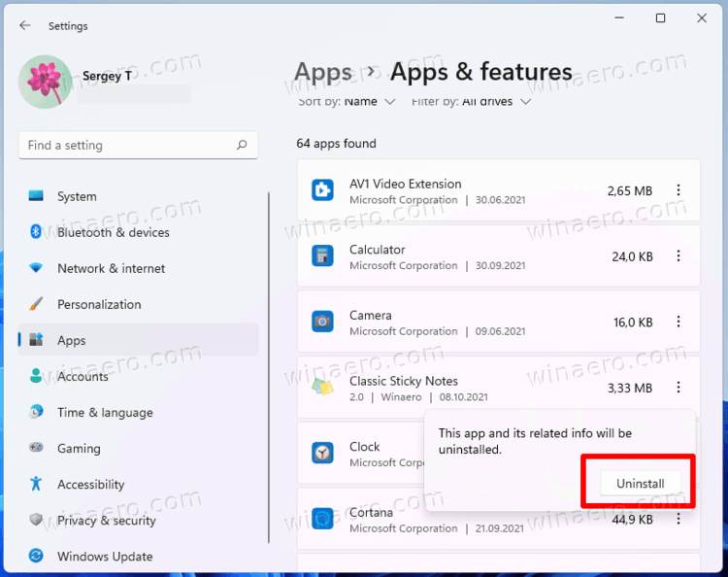Click AV1 Video Extension app icon
The width and height of the screenshot is (728, 577).
pyautogui.click(x=322, y=190)
